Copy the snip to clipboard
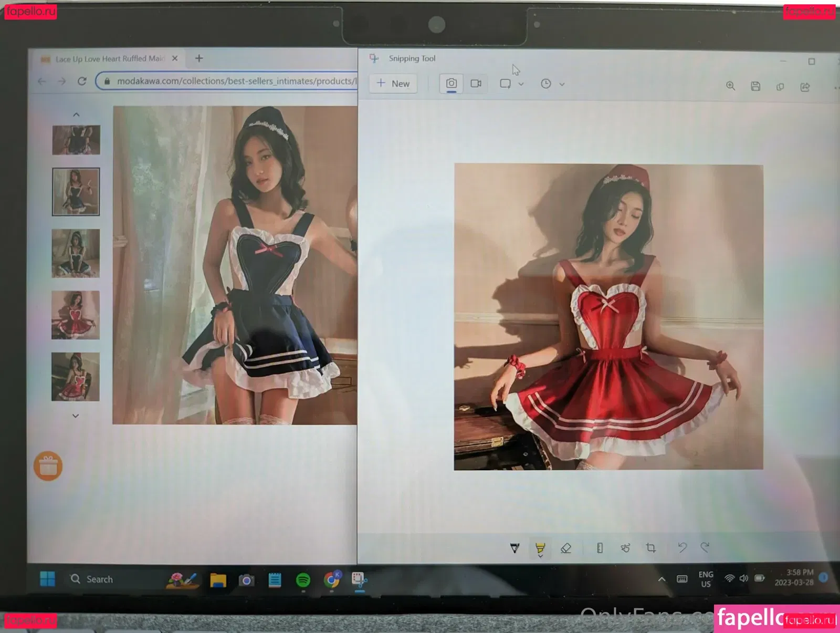 pos(780,87)
